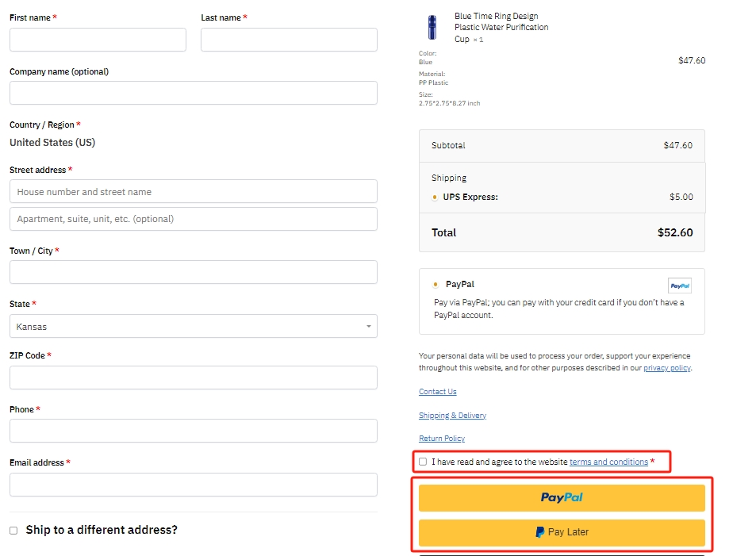Viewport: 756px width, 556px height.
Task: Open the terms and conditions link
Action: click(608, 462)
